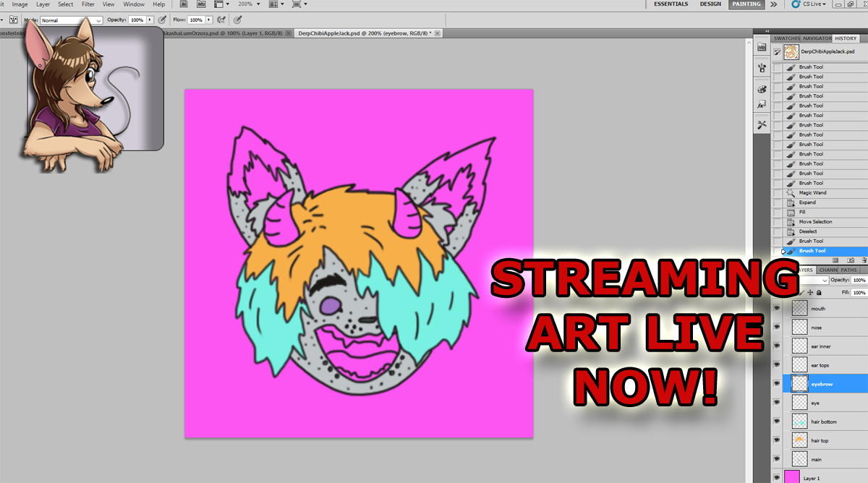Switch to the Essentials workspace

coord(671,4)
